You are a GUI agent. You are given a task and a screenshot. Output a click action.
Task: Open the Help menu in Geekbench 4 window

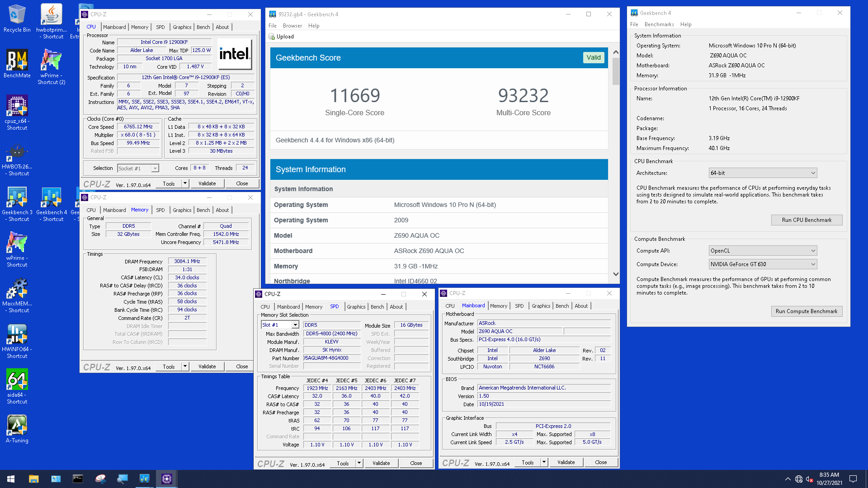click(686, 24)
